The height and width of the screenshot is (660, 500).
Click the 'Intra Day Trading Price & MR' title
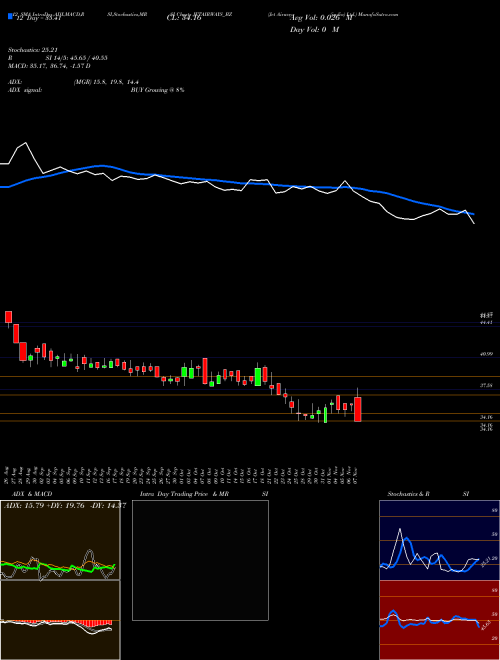click(x=184, y=494)
